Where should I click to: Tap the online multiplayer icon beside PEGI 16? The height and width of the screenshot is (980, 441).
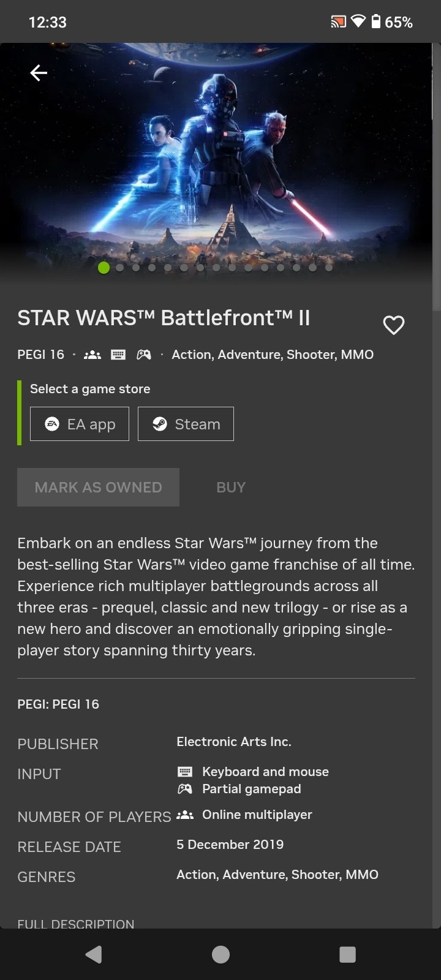pos(91,354)
